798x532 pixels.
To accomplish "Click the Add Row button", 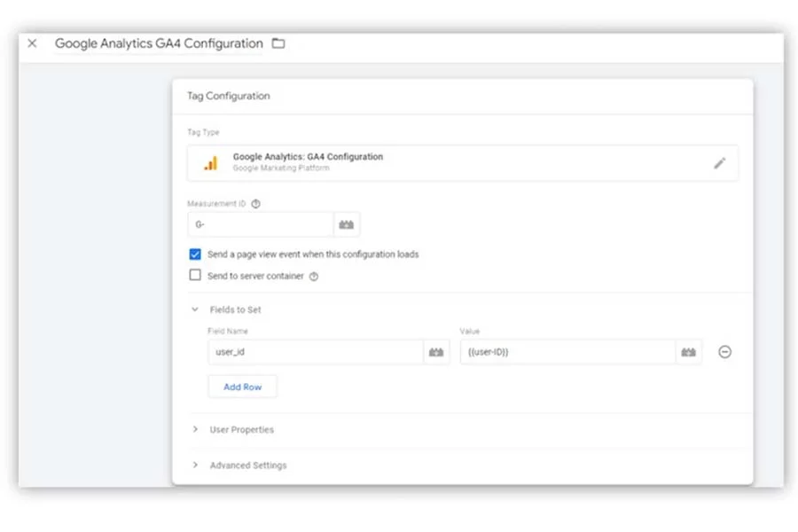I will 243,387.
